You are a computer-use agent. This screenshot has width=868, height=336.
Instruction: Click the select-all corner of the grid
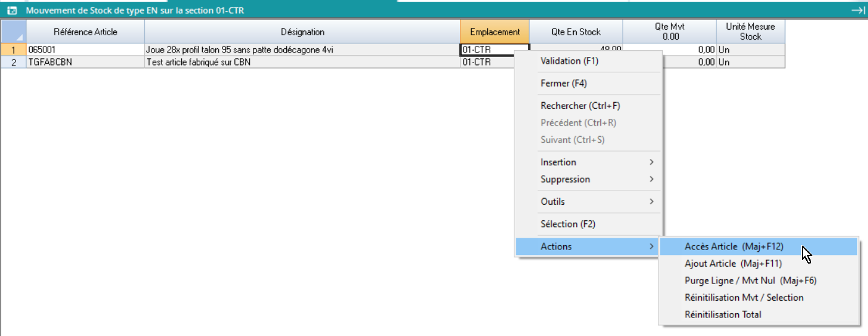pyautogui.click(x=14, y=32)
